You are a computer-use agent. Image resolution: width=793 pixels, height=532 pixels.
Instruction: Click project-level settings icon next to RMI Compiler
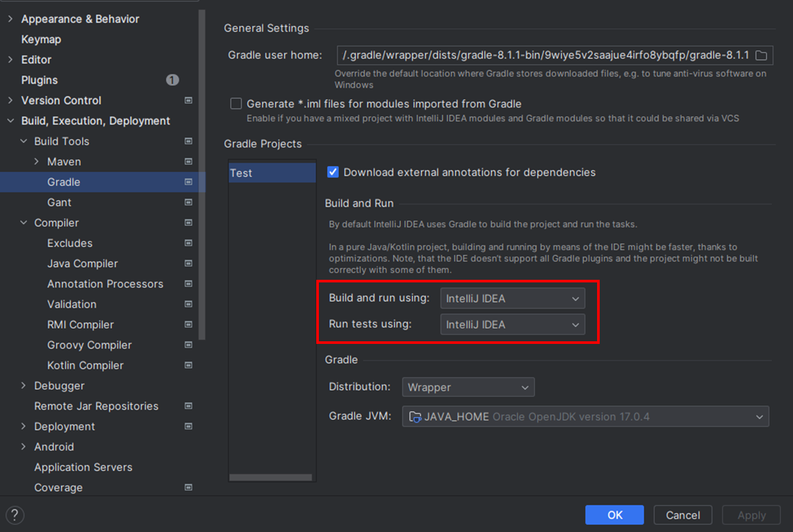[x=189, y=324]
